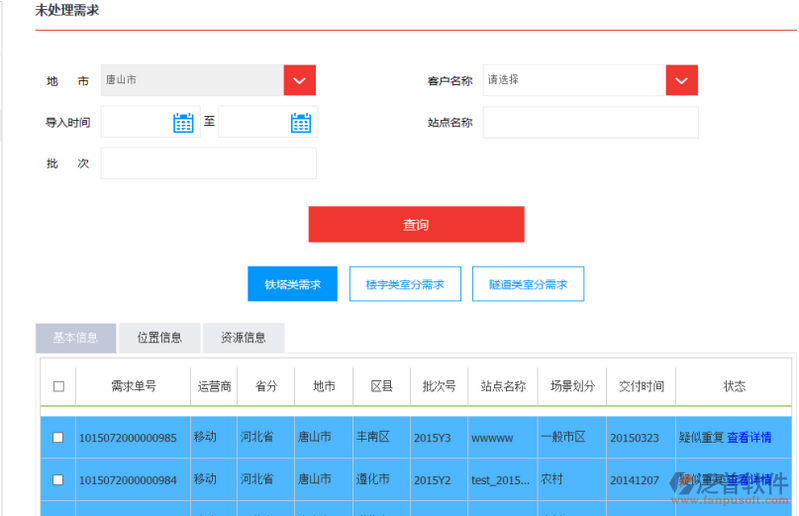799x516 pixels.
Task: Expand the 客户名称 dropdown arrow
Action: pos(681,80)
